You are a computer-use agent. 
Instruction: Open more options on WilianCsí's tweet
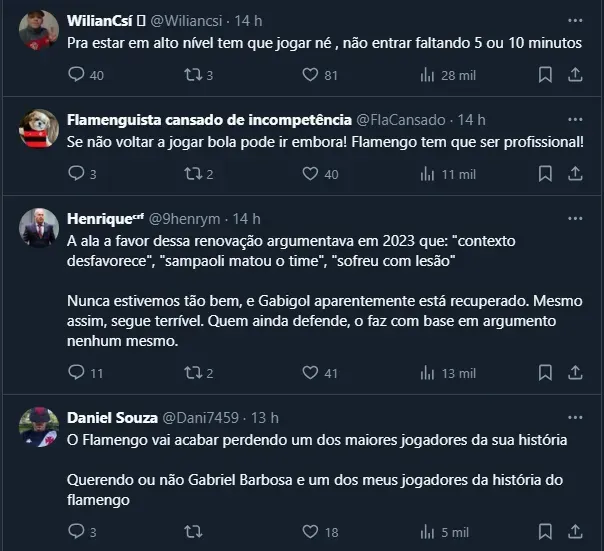pyautogui.click(x=575, y=20)
